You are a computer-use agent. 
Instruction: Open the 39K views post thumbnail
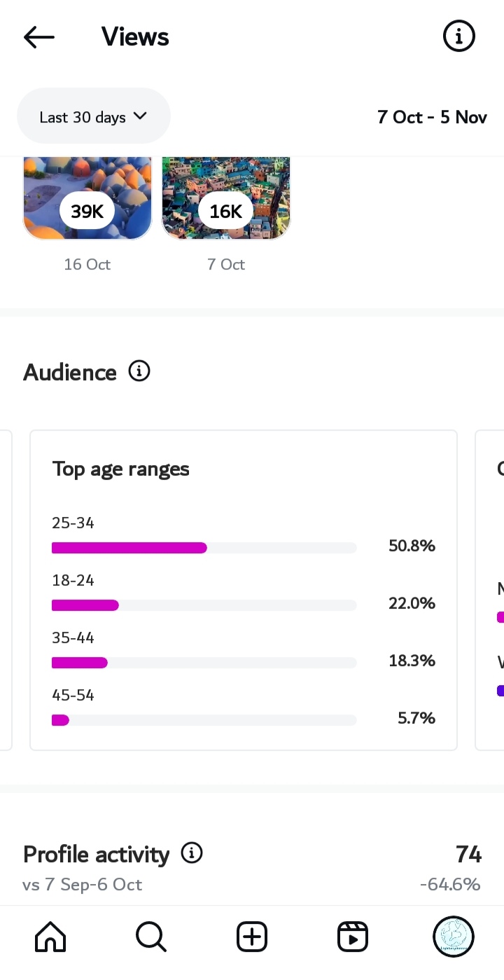tap(87, 200)
